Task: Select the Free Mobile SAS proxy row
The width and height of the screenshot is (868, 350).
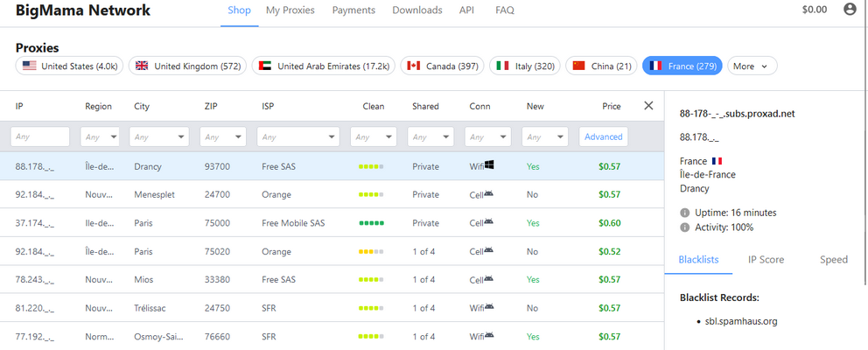Action: 332,223
